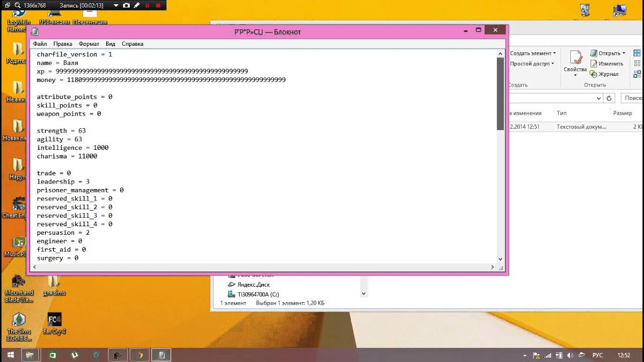Open the Правка menu in Notepad
The height and width of the screenshot is (362, 644).
(x=63, y=44)
